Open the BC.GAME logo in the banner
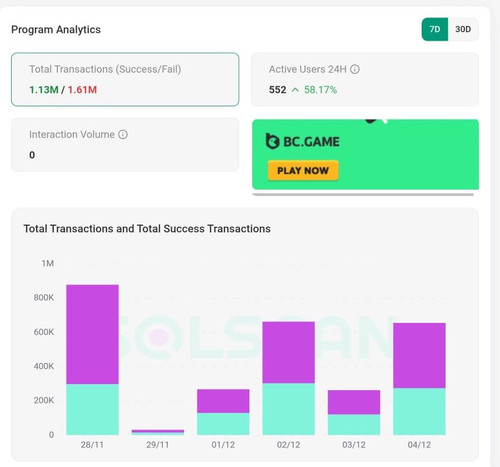Image resolution: width=500 pixels, height=467 pixels. (x=302, y=141)
